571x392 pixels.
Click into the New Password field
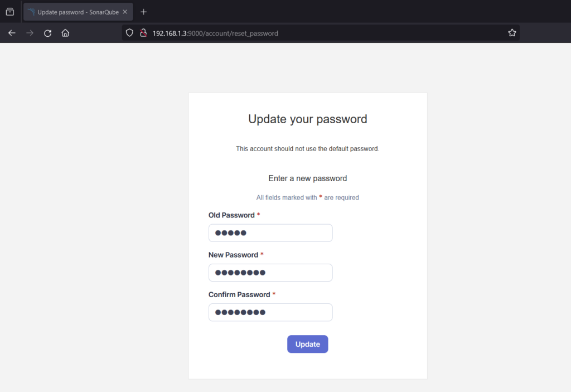tap(270, 273)
